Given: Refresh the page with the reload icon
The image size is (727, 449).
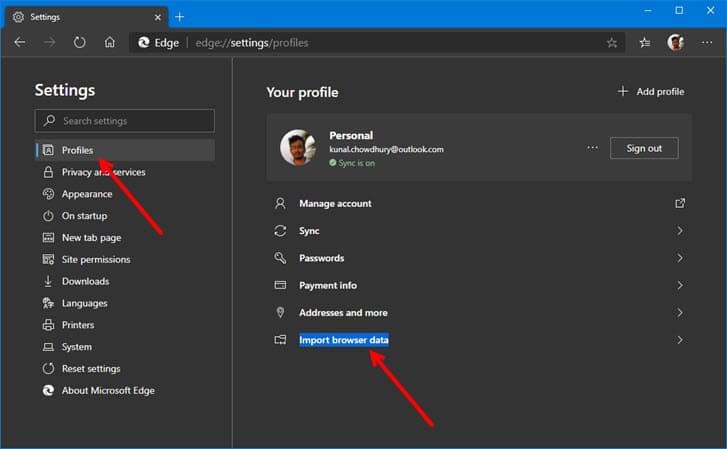Looking at the screenshot, I should (79, 43).
